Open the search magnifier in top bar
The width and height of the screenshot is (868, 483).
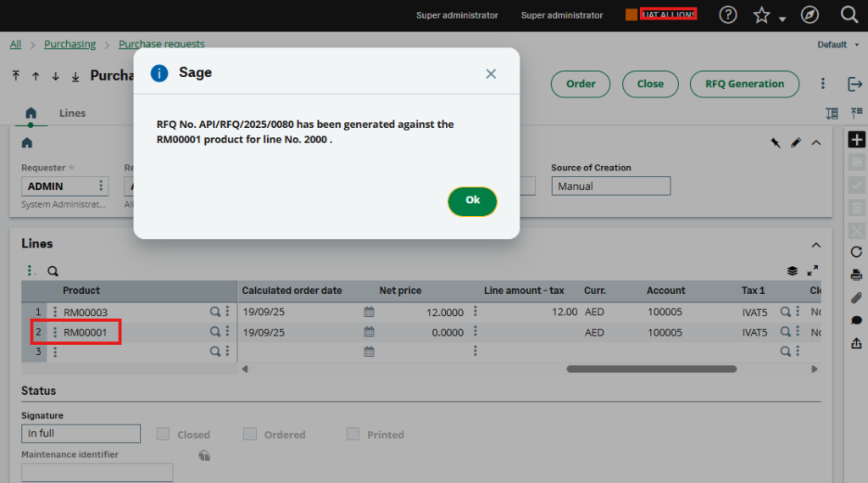click(x=849, y=14)
